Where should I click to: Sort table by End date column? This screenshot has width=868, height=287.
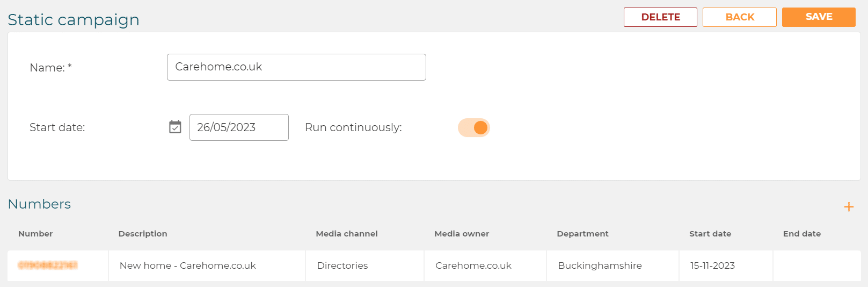pyautogui.click(x=802, y=234)
